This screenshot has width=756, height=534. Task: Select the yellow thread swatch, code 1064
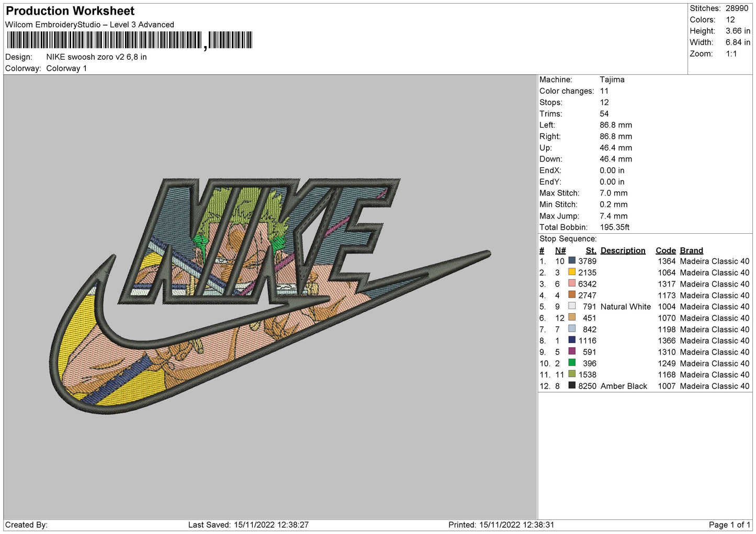572,272
